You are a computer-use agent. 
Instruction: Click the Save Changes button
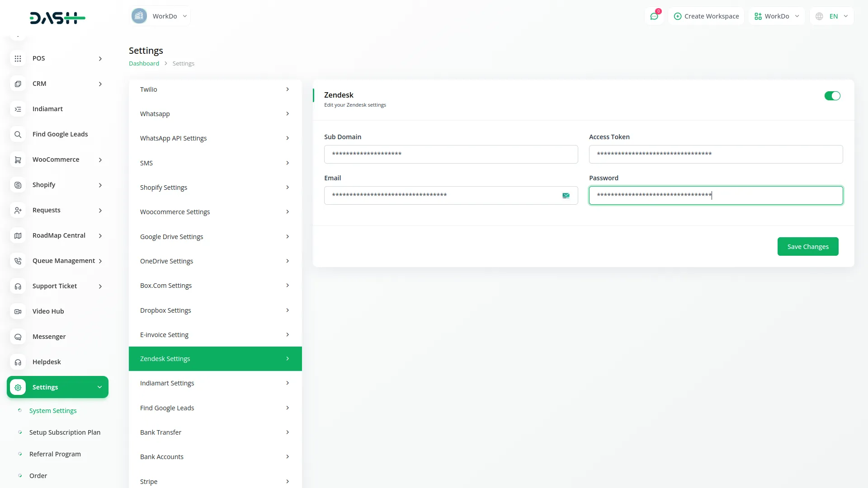click(808, 246)
